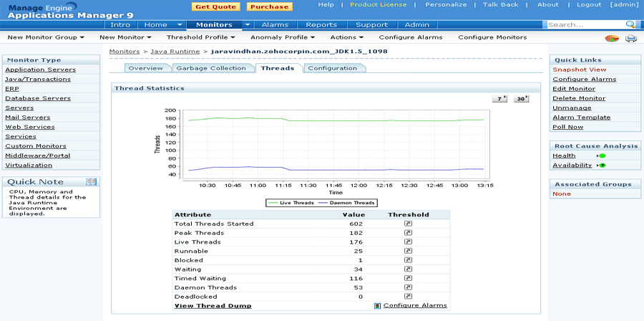The width and height of the screenshot is (644, 321).
Task: Open dropdown arrow next to Monitors tab
Action: point(248,24)
